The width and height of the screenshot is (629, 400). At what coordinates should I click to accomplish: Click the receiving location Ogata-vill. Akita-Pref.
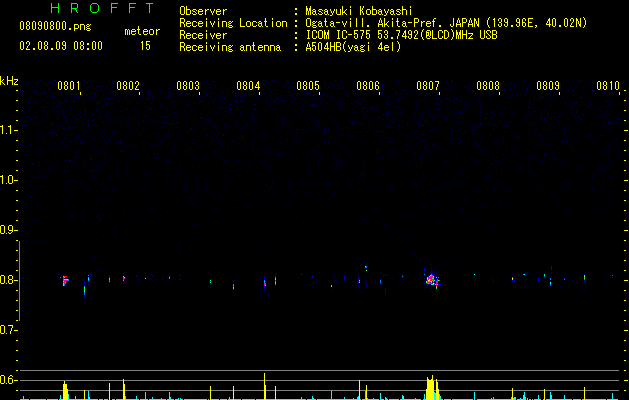coord(374,23)
